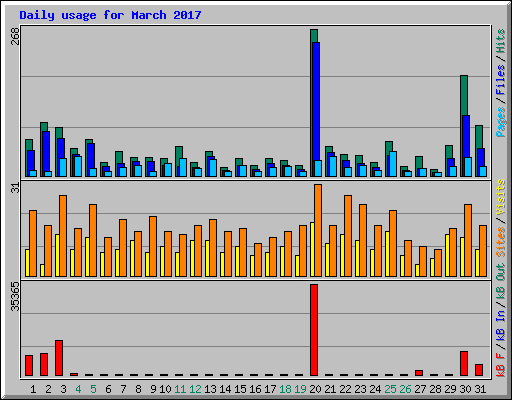Click the red kB bar for day 1

(29, 365)
